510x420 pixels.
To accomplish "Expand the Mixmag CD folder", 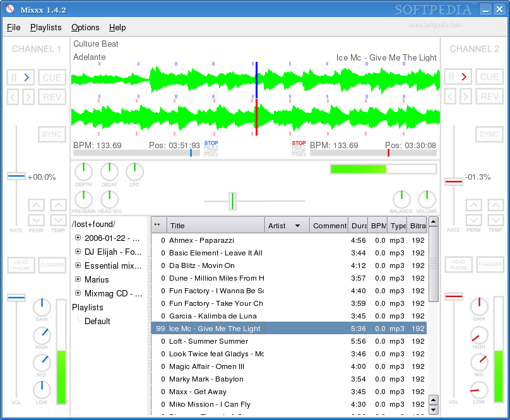I will pos(78,293).
